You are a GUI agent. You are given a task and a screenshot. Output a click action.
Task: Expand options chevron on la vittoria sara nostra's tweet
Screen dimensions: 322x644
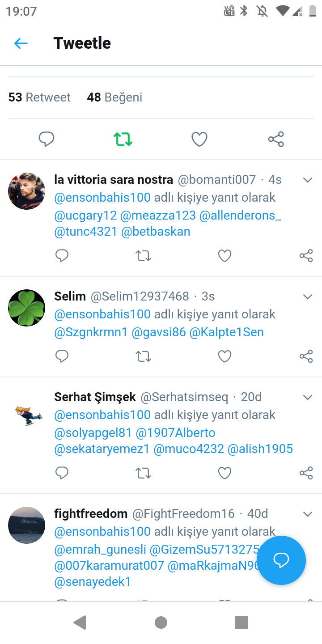[308, 180]
